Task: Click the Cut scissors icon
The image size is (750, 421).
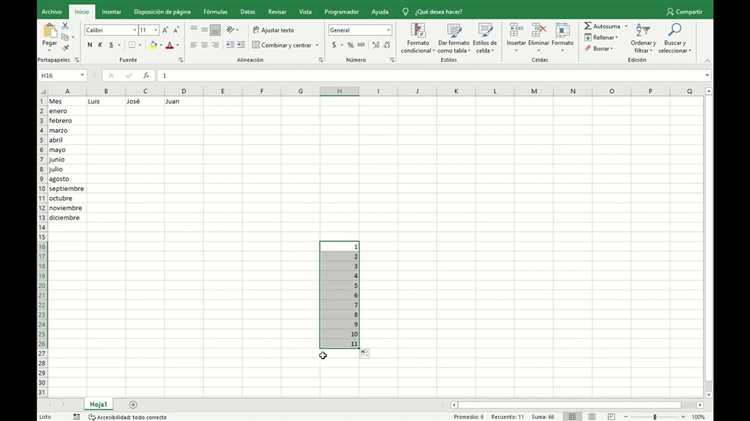Action: 66,26
